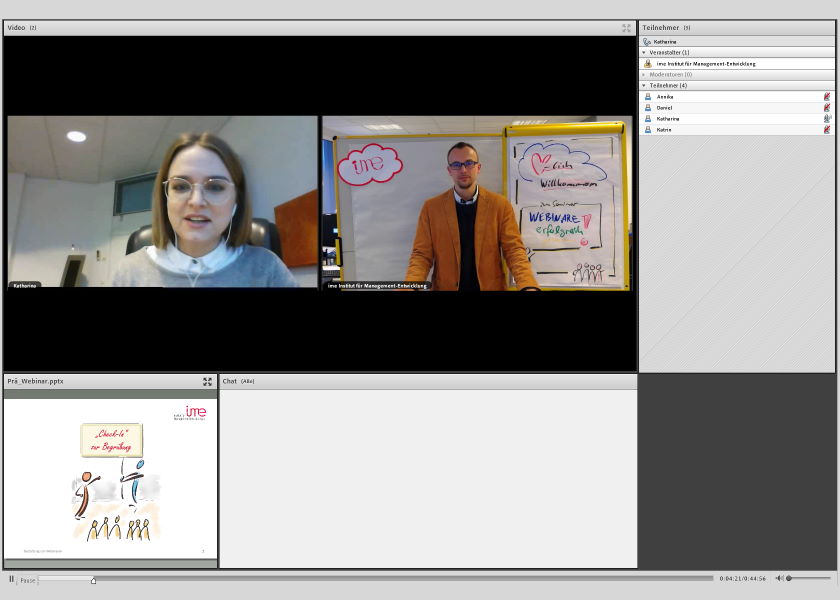This screenshot has width=840, height=600.
Task: Click inside the Chat message area
Action: [x=429, y=478]
